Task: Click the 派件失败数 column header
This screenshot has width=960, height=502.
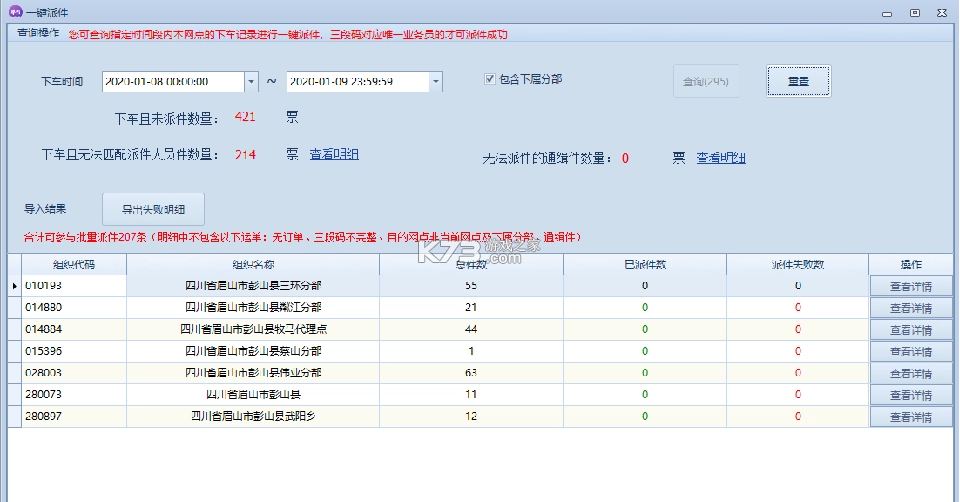Action: [x=797, y=265]
